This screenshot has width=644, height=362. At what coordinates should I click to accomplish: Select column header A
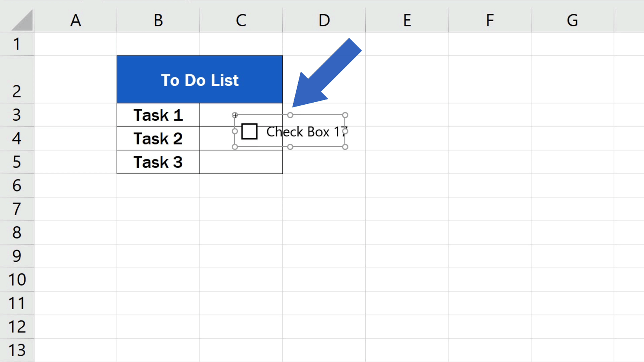(x=76, y=20)
